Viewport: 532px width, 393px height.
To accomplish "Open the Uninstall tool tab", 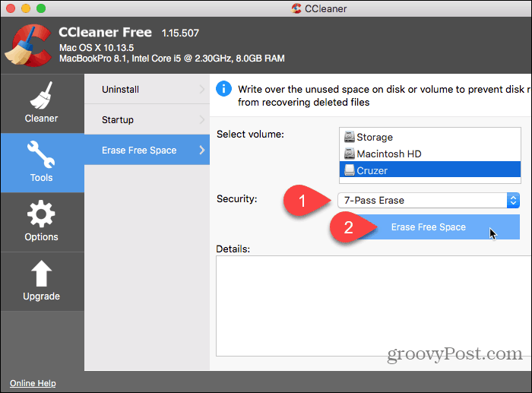I will tap(147, 89).
